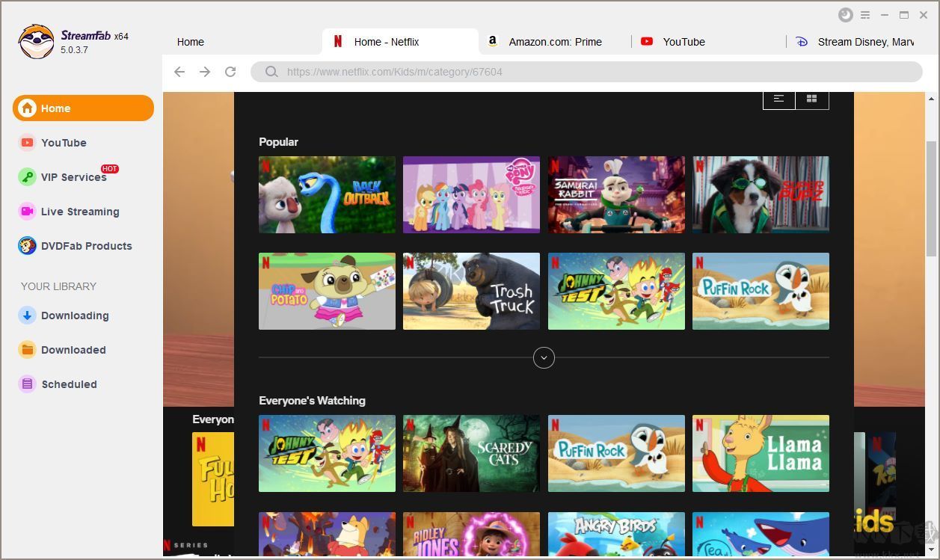This screenshot has height=560, width=940.
Task: Reload the page with the refresh icon
Action: [230, 72]
